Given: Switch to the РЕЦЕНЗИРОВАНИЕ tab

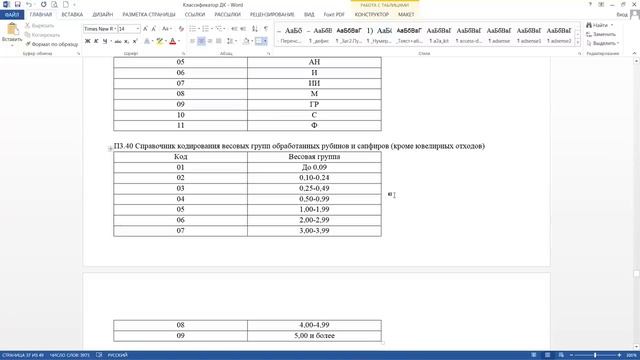Looking at the screenshot, I should point(272,15).
